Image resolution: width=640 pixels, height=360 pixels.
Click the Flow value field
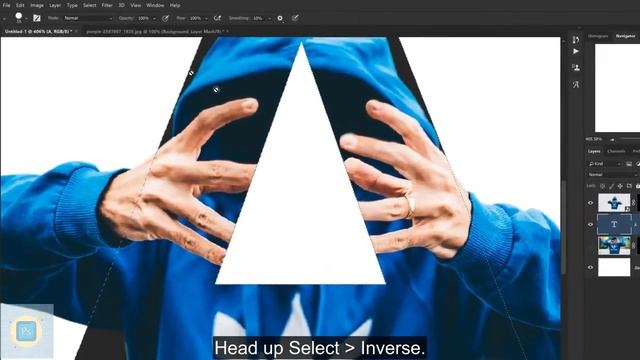pyautogui.click(x=195, y=18)
